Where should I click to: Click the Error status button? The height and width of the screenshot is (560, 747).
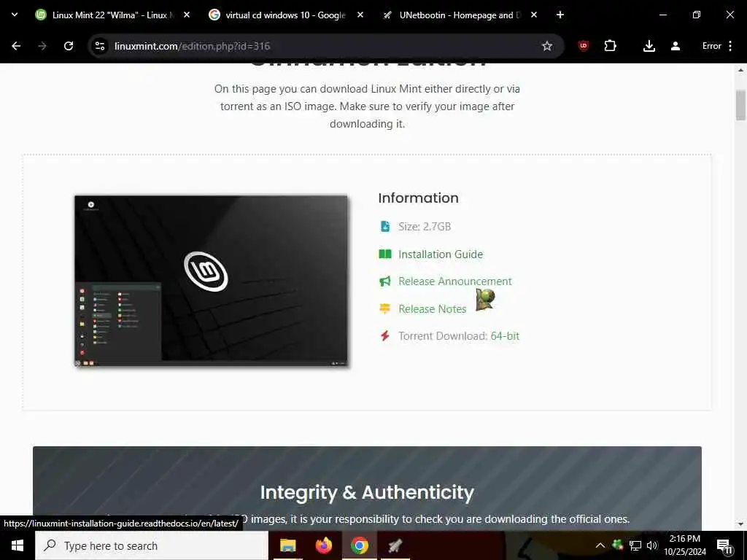[712, 46]
